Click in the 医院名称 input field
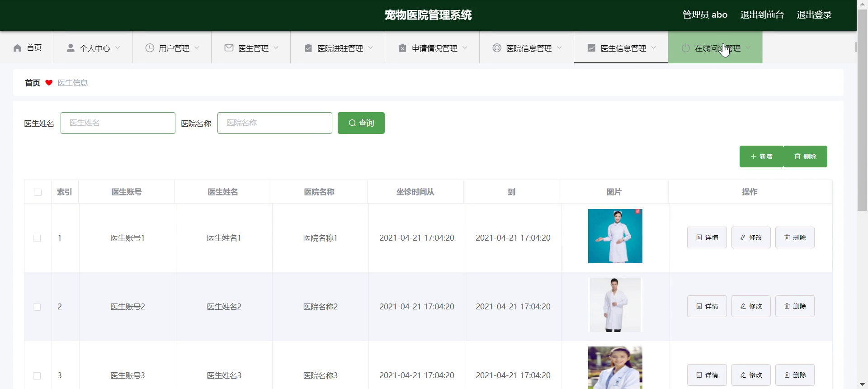The width and height of the screenshot is (868, 389). tap(275, 123)
